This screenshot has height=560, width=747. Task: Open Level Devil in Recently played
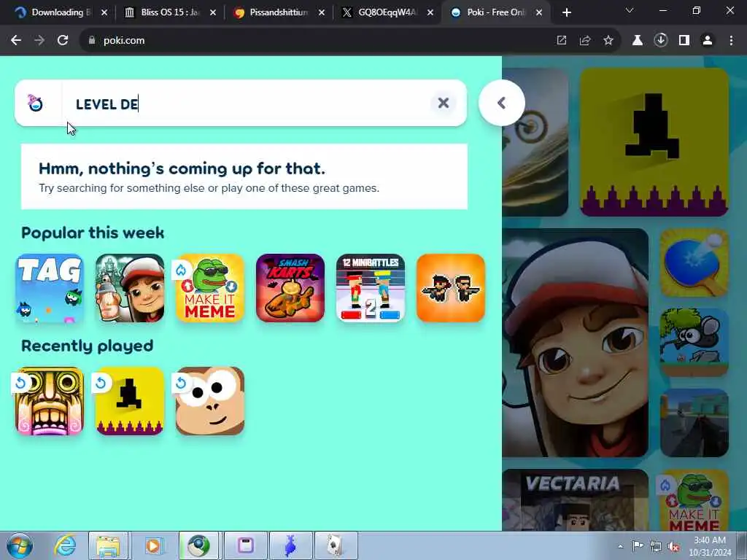pyautogui.click(x=130, y=401)
